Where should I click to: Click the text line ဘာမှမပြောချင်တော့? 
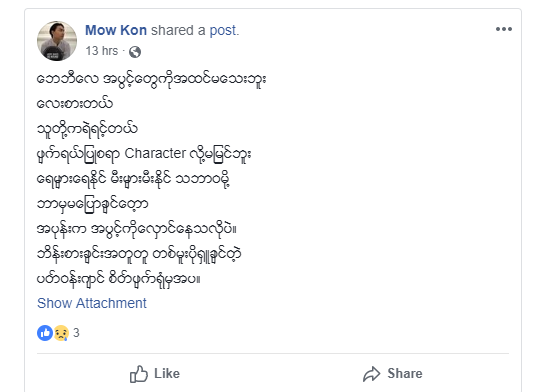point(92,204)
